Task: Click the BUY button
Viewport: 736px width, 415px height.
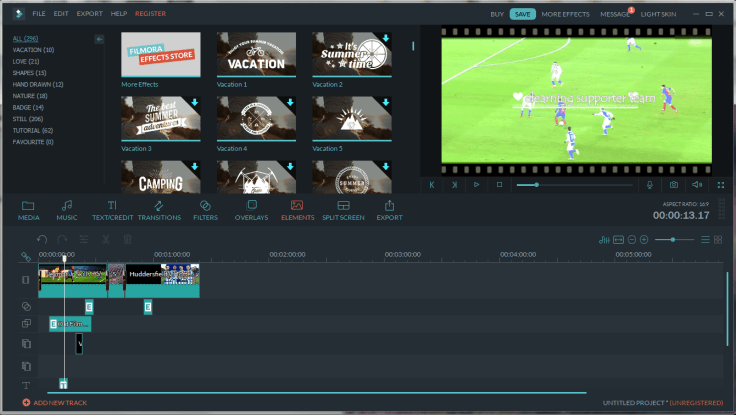Action: [497, 14]
